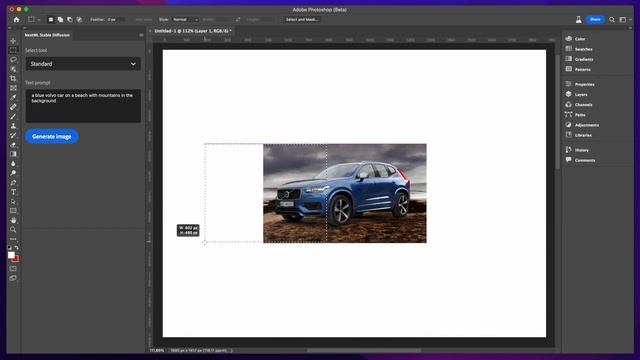Screen dimensions: 640x360
Task: Select the Move tool
Action: (x=13, y=41)
